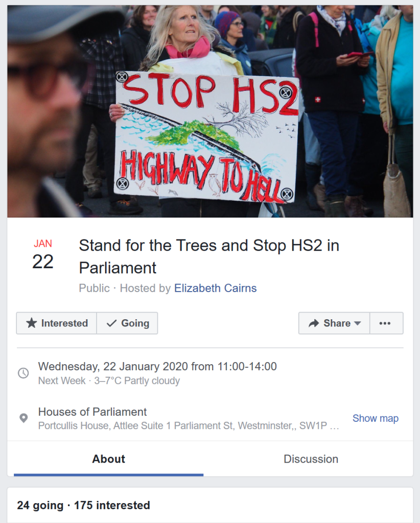Open the three-dots more options menu
Viewport: 420px width, 523px height.
(x=385, y=323)
